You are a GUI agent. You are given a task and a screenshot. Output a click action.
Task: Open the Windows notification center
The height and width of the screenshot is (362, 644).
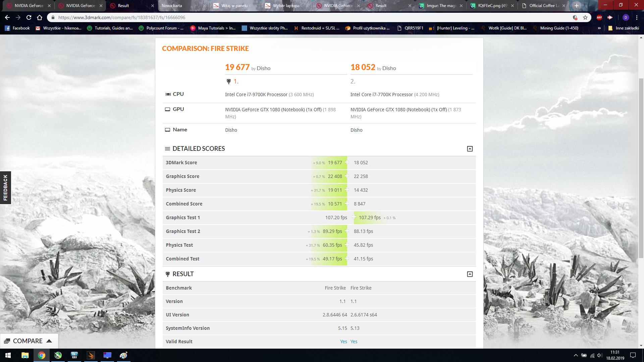(633, 355)
